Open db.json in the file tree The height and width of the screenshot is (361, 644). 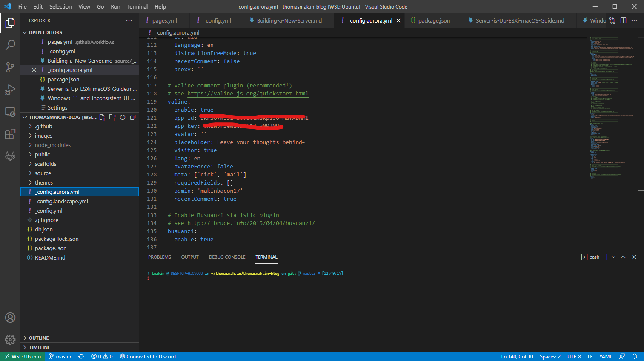pyautogui.click(x=80, y=229)
